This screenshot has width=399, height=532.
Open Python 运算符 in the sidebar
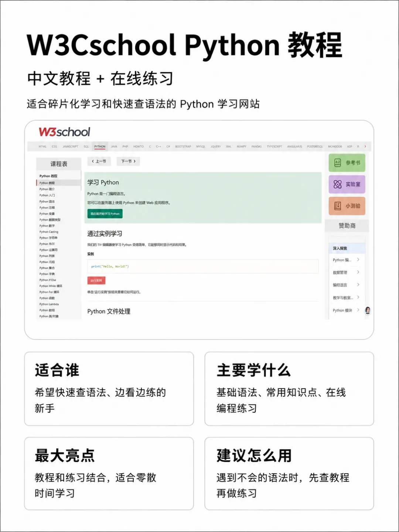point(48,250)
